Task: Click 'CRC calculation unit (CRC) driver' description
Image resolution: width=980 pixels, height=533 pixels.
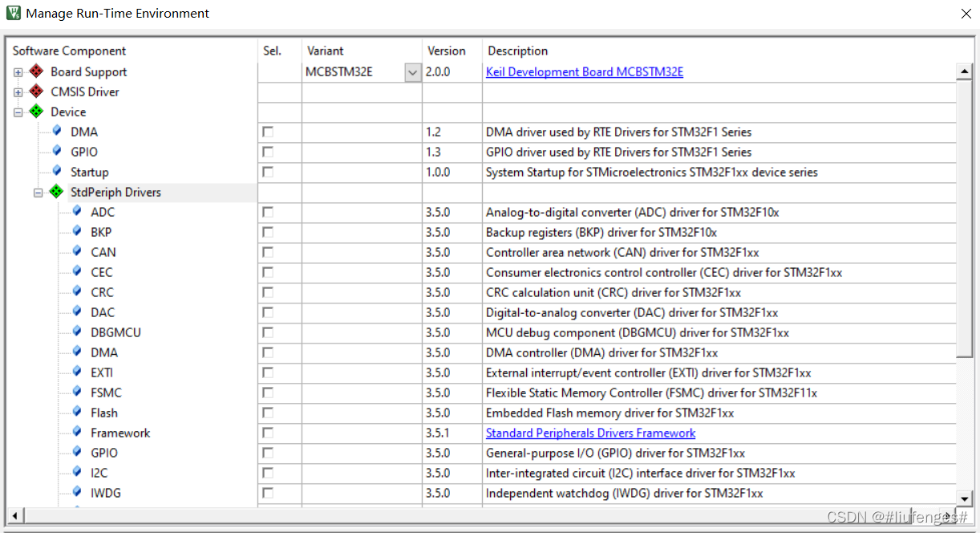Action: coord(614,292)
